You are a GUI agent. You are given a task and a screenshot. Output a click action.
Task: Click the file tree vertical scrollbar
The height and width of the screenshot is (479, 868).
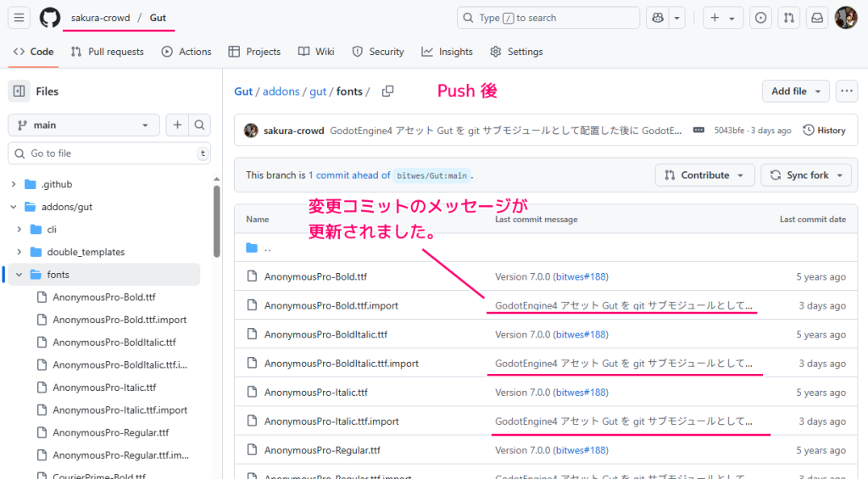click(216, 221)
